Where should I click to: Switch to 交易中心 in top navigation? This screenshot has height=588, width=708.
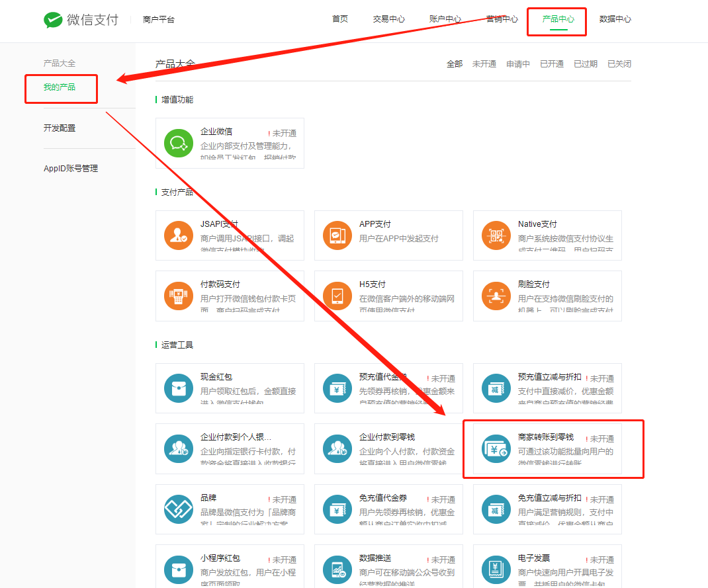tap(388, 19)
